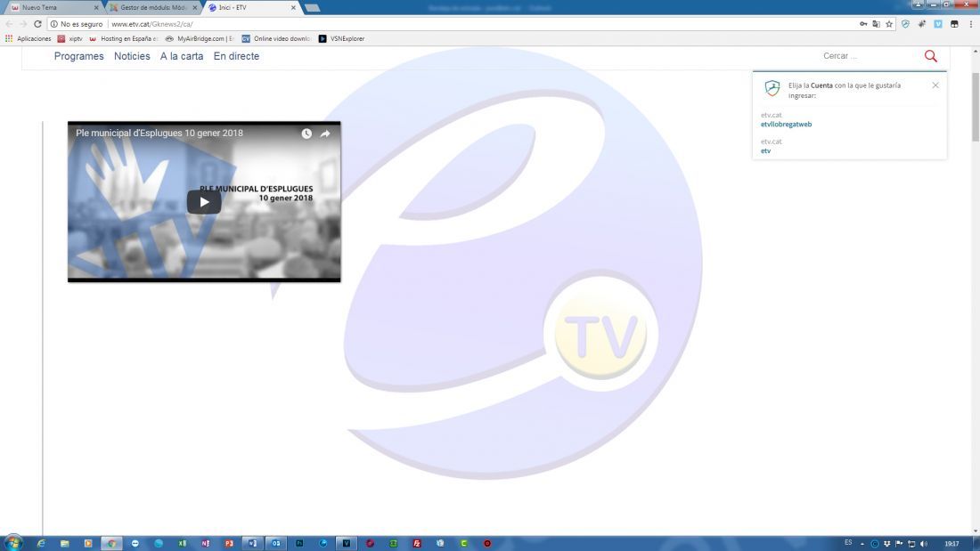Click the Chrome taskbar icon

[111, 544]
